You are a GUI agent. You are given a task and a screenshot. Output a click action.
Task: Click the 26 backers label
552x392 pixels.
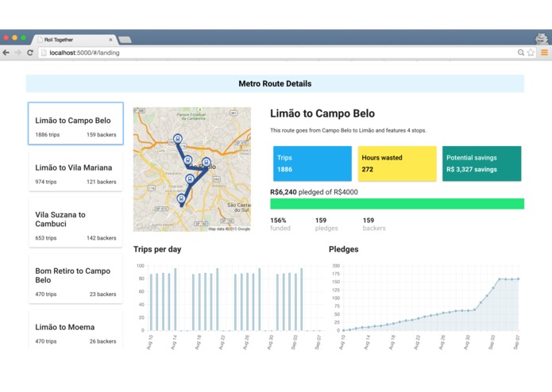click(102, 341)
